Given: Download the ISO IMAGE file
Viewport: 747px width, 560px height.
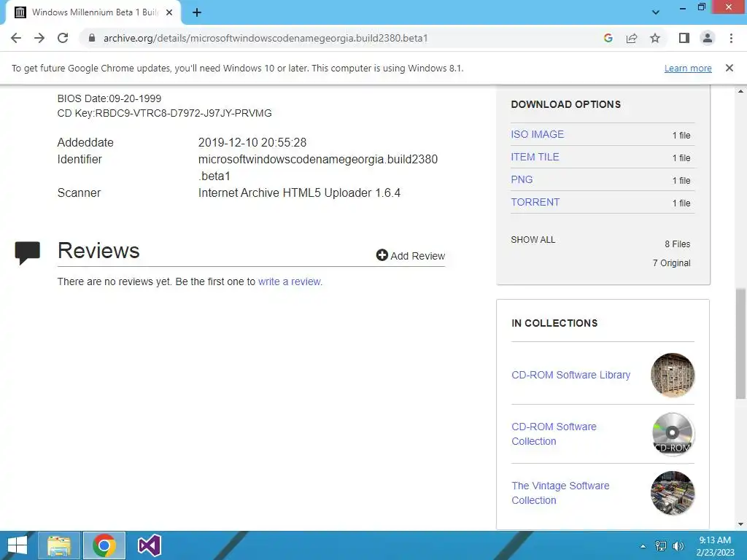Looking at the screenshot, I should (x=537, y=134).
